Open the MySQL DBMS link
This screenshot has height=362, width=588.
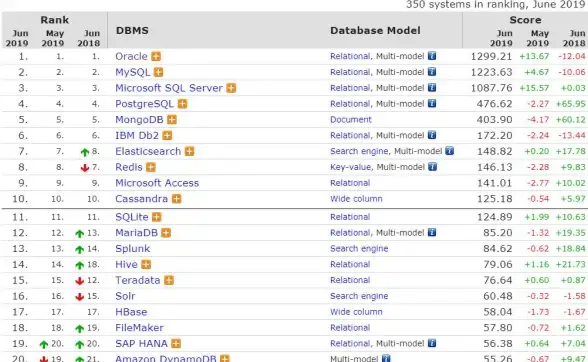pos(133,72)
